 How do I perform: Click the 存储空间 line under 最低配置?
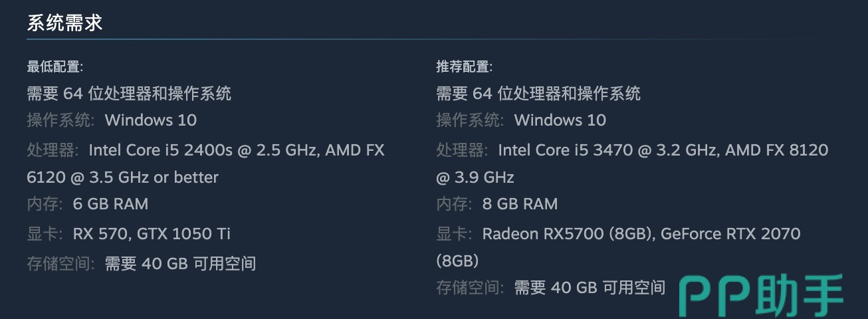[141, 263]
